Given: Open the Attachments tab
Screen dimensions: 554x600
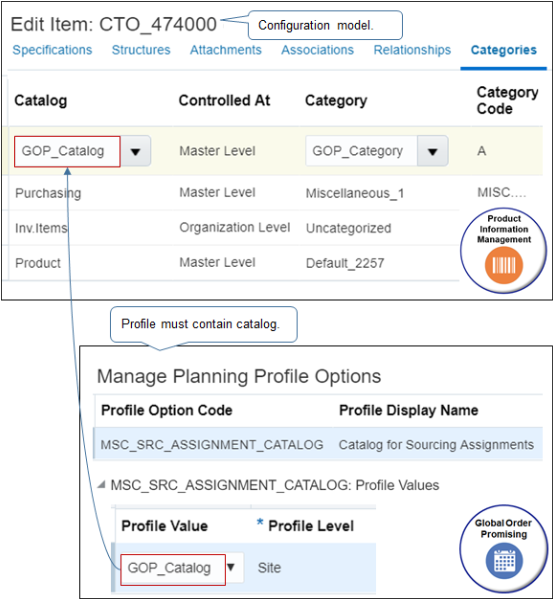Looking at the screenshot, I should coord(226,50).
